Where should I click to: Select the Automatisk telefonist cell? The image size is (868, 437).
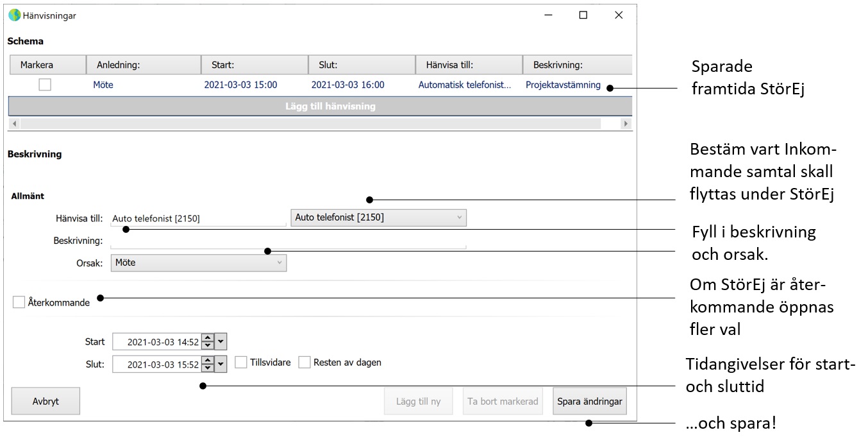coord(465,85)
